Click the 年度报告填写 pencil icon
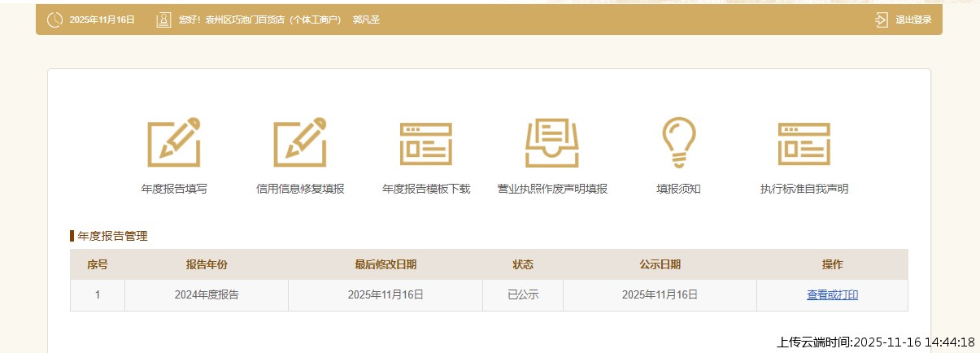 click(x=174, y=142)
